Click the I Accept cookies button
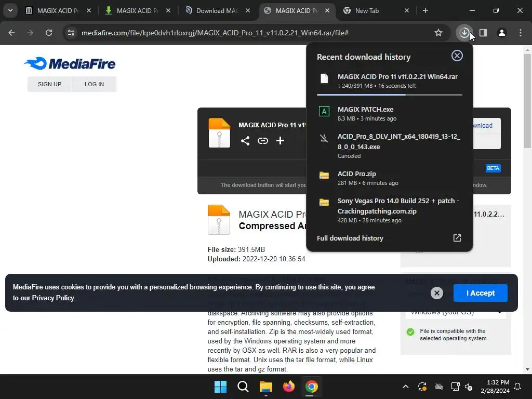The image size is (532, 399). (481, 293)
